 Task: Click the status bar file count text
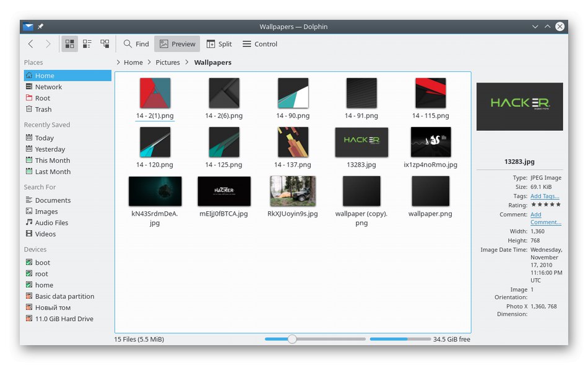139,339
